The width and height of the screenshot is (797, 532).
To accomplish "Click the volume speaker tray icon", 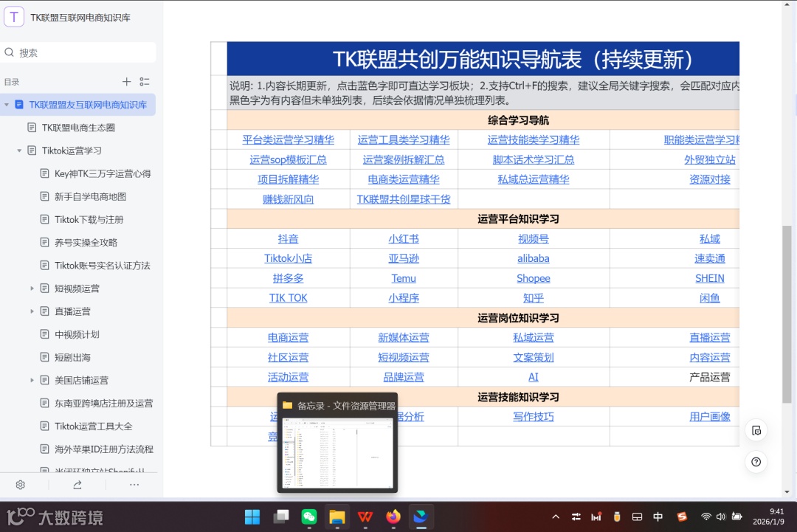I will (x=721, y=517).
